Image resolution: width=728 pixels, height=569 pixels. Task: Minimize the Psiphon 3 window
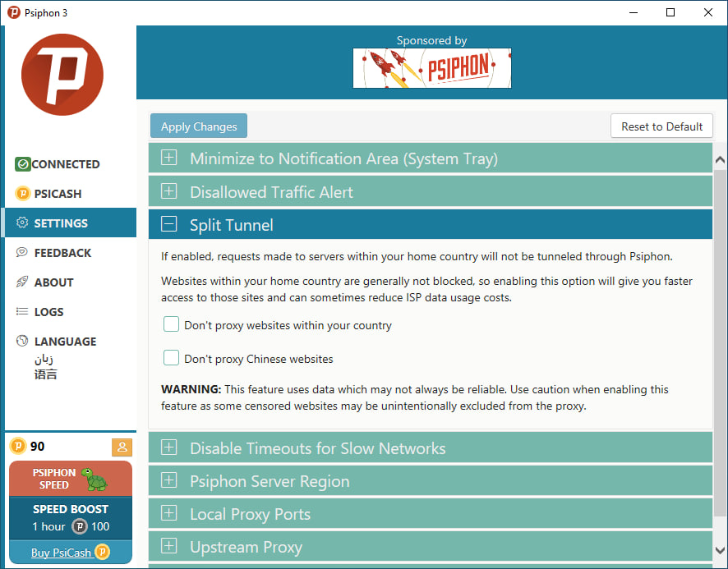point(634,12)
